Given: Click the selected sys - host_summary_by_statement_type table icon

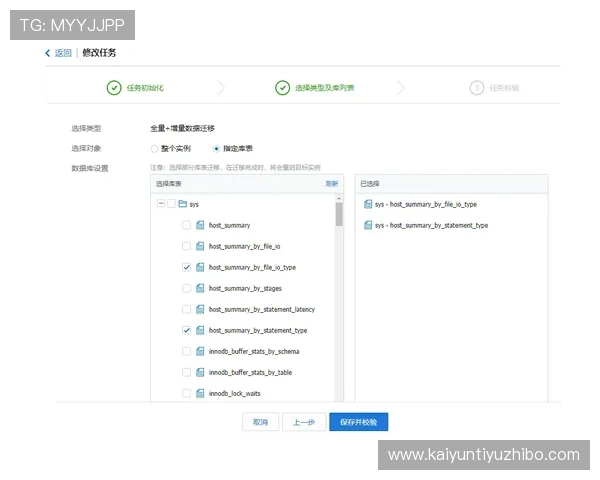Looking at the screenshot, I should point(368,226).
